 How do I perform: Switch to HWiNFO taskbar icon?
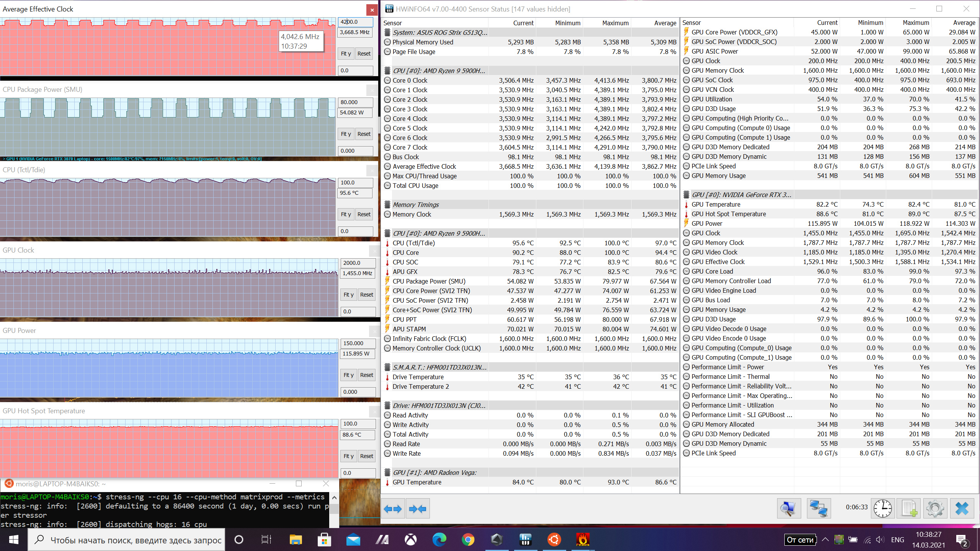pos(525,540)
